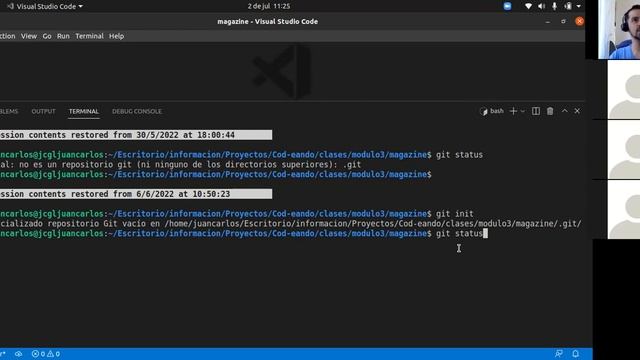Open the Wi-Fi network indicator

click(x=528, y=6)
